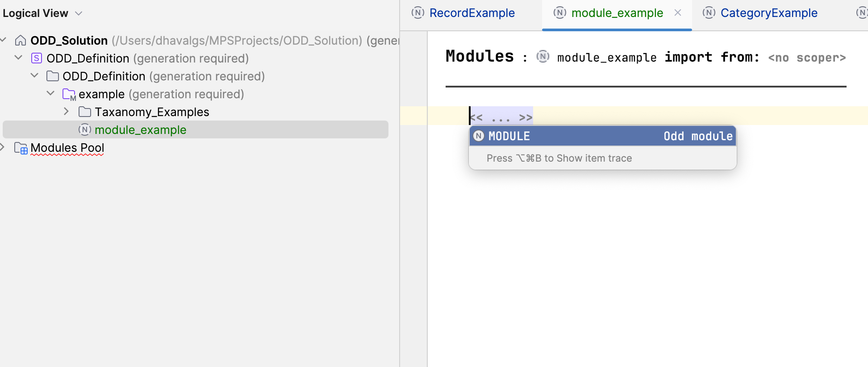Click the node icon beside module_example in editor header
The width and height of the screenshot is (868, 367).
(543, 57)
